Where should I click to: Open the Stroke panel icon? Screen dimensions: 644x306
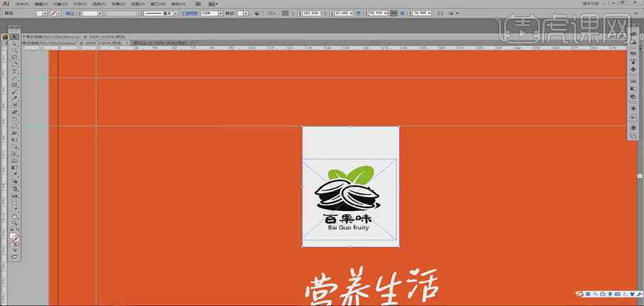click(x=633, y=81)
